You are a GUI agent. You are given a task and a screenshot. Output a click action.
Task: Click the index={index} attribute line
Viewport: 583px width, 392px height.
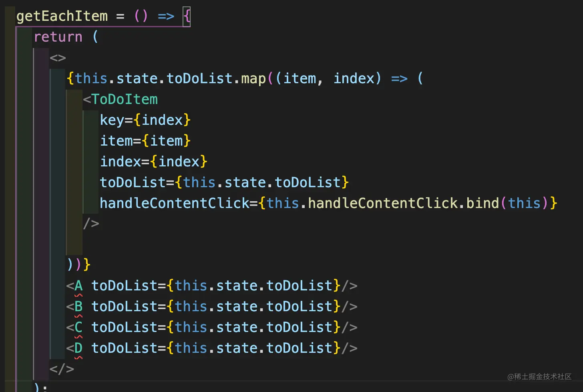[153, 162]
